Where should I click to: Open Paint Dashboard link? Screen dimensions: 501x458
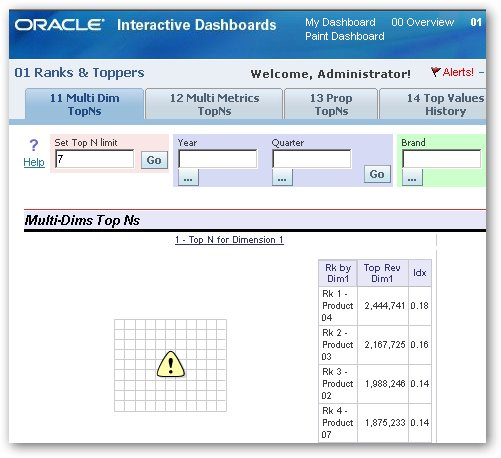(345, 36)
